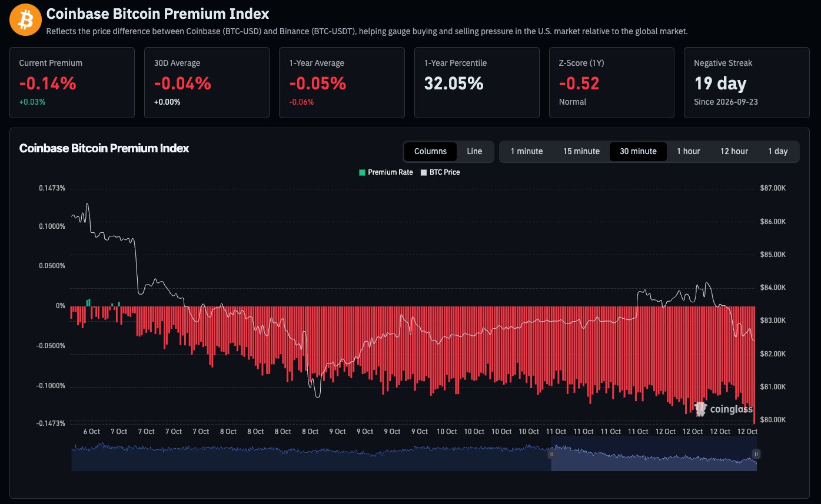Select the 1 day interval
Screen dimensions: 821x504
[x=778, y=151]
